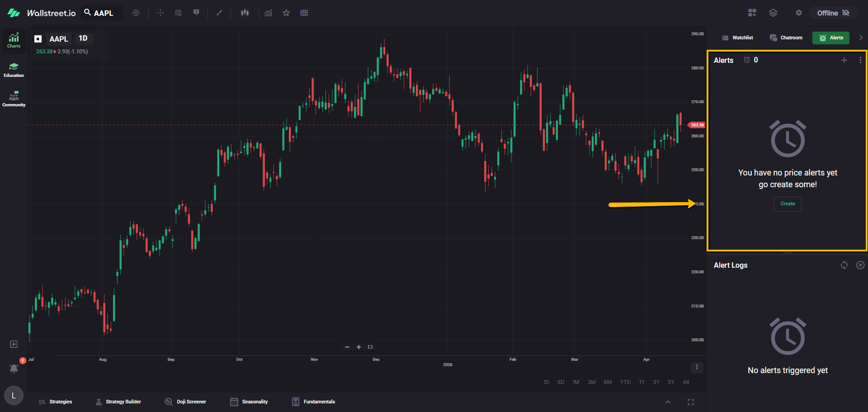Open the indicators chart icon in toolbar
Image resolution: width=868 pixels, height=412 pixels.
[x=269, y=13]
